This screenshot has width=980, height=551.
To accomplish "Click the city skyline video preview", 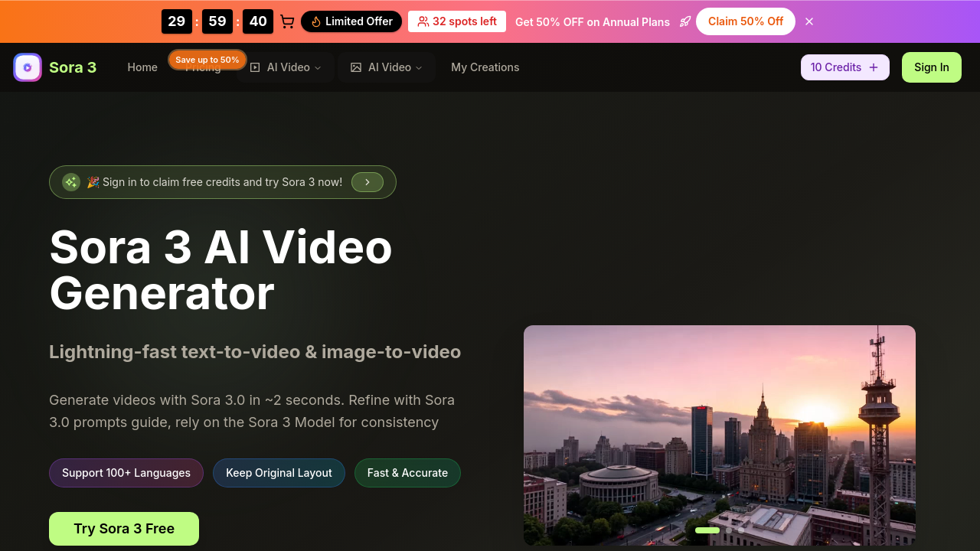I will pos(720,435).
